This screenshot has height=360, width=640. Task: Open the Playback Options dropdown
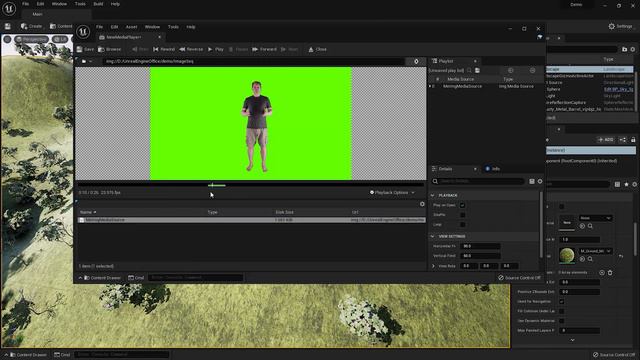[392, 192]
